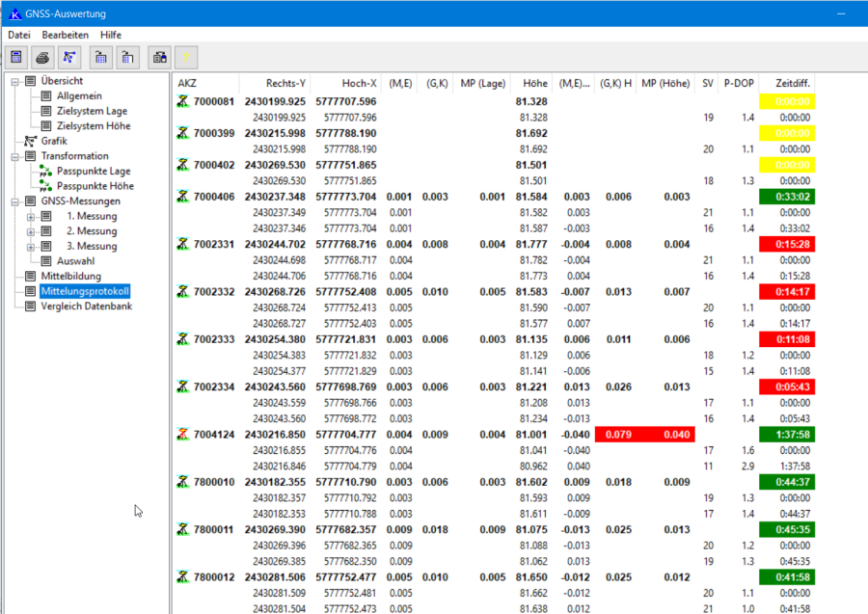The height and width of the screenshot is (614, 868).
Task: Click the toolbar icon left of help
Action: (160, 57)
